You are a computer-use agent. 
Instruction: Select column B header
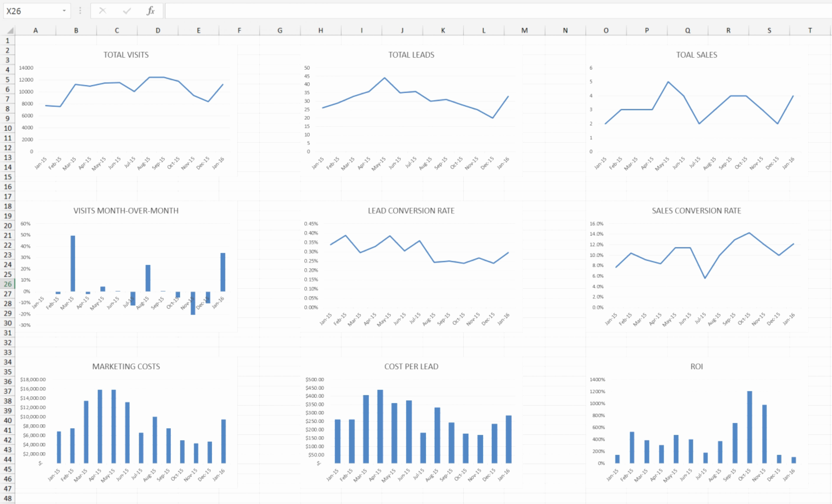point(76,30)
